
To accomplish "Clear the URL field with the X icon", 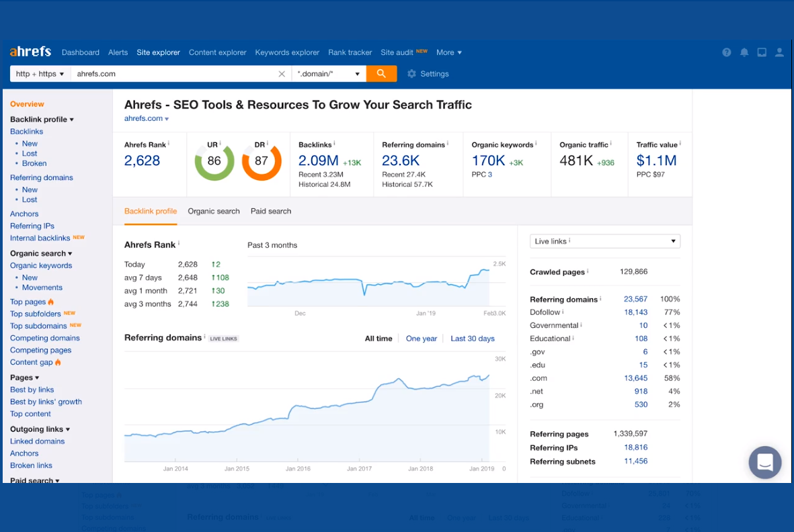I will [282, 74].
